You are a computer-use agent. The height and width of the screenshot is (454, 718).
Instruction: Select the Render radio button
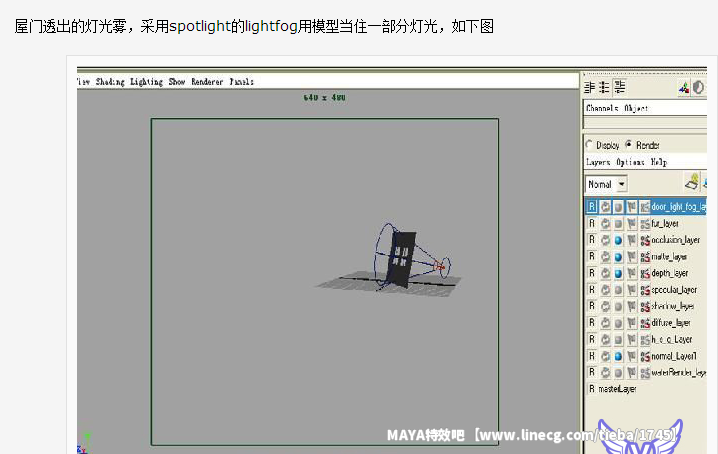click(629, 145)
